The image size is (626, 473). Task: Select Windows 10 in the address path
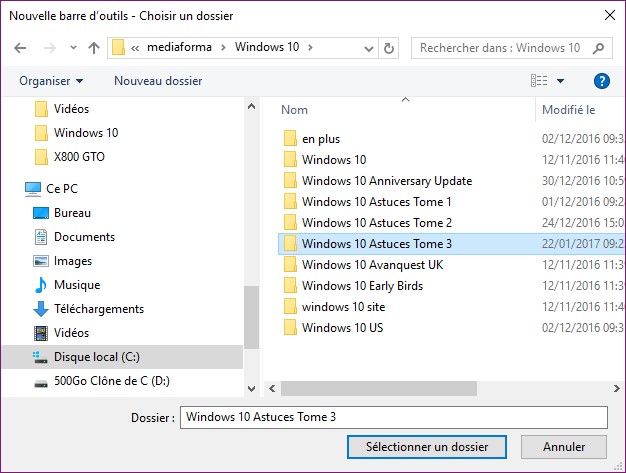(267, 47)
